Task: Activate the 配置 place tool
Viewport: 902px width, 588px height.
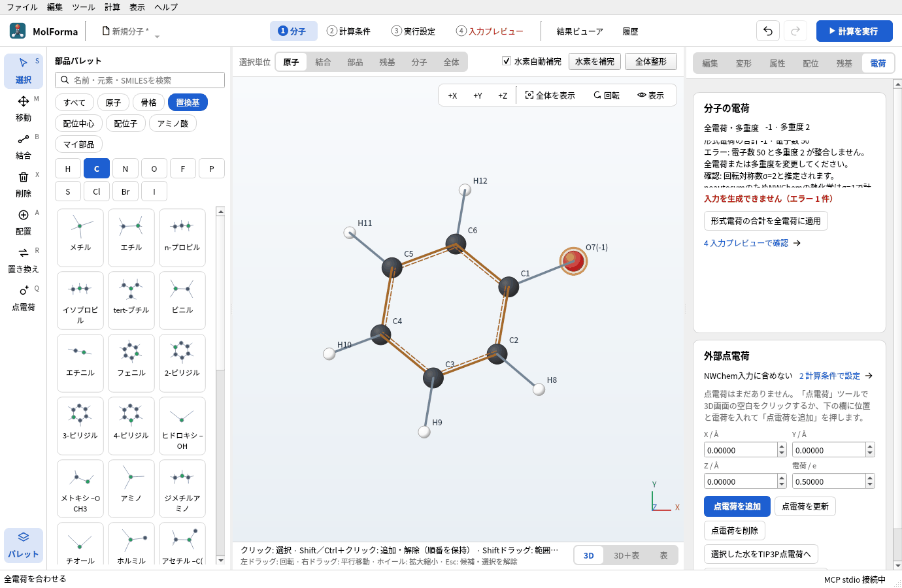Action: point(24,222)
